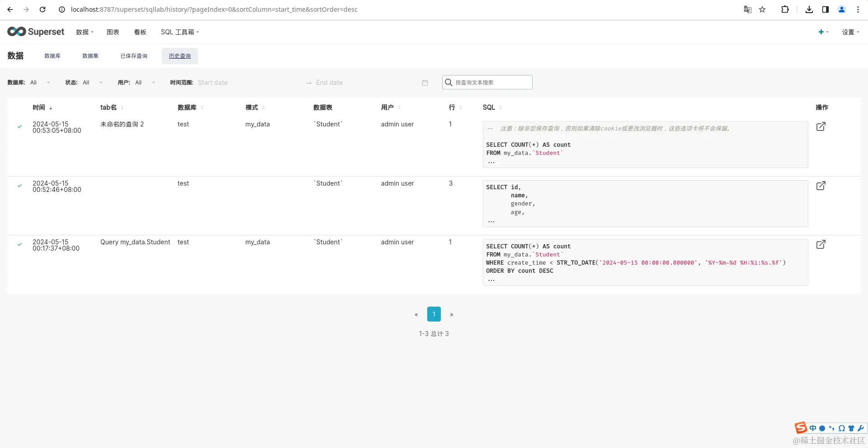
Task: Open the 状态 filter dropdown
Action: tap(93, 83)
